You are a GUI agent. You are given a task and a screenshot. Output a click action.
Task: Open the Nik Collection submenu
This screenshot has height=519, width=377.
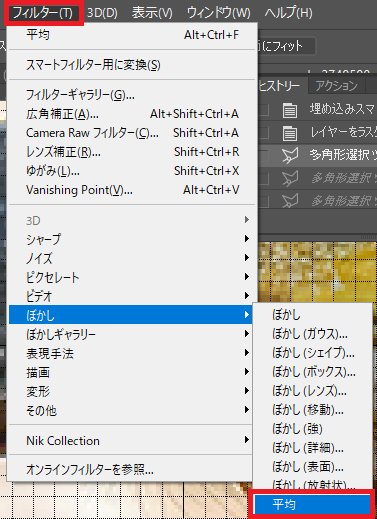[132, 440]
